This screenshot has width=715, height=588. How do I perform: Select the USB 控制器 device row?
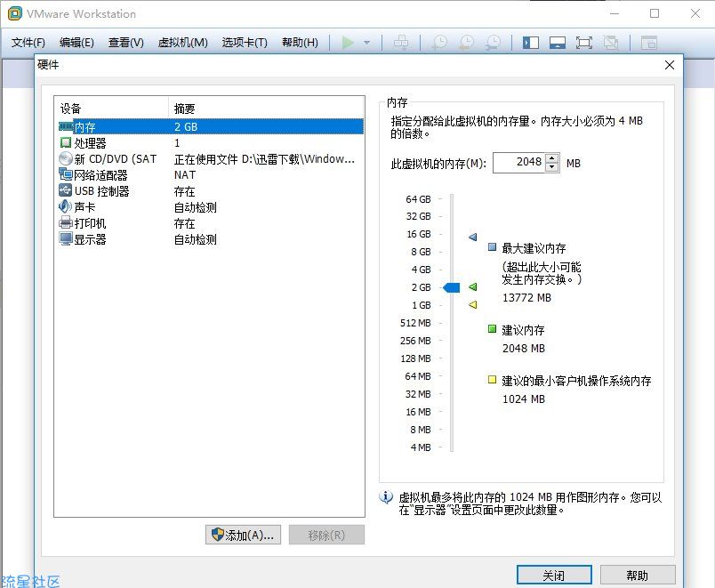[x=211, y=190]
